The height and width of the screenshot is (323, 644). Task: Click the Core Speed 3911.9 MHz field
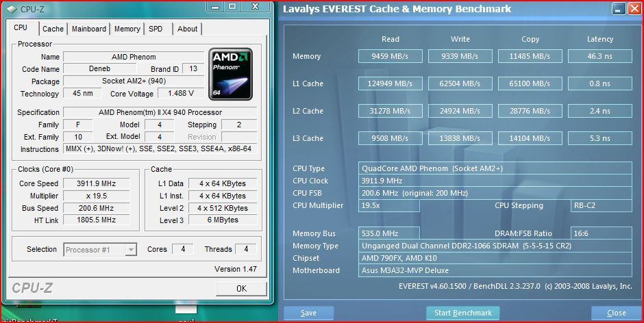tap(96, 183)
